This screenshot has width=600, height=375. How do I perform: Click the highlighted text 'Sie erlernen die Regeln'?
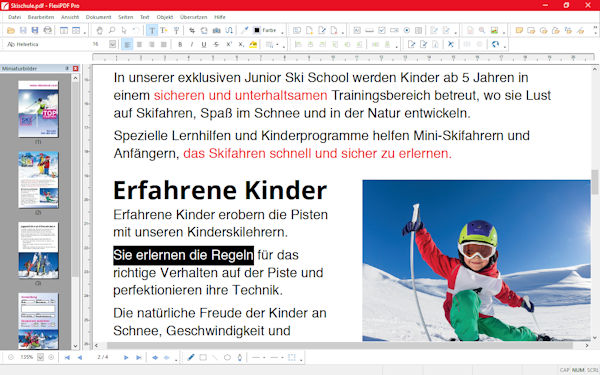point(183,255)
